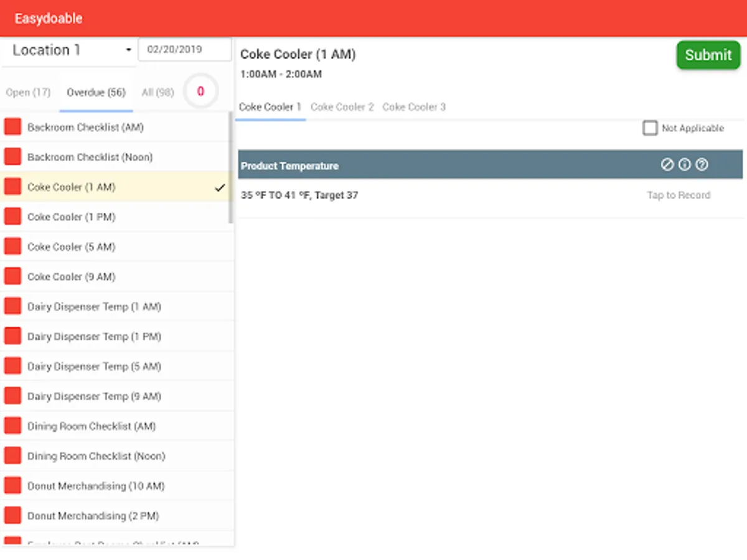
Task: Click the circular 0 counter badge
Action: click(200, 91)
